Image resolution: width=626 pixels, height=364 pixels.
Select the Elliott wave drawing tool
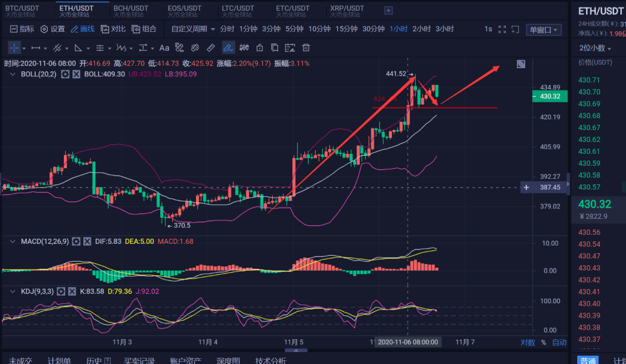tap(121, 48)
